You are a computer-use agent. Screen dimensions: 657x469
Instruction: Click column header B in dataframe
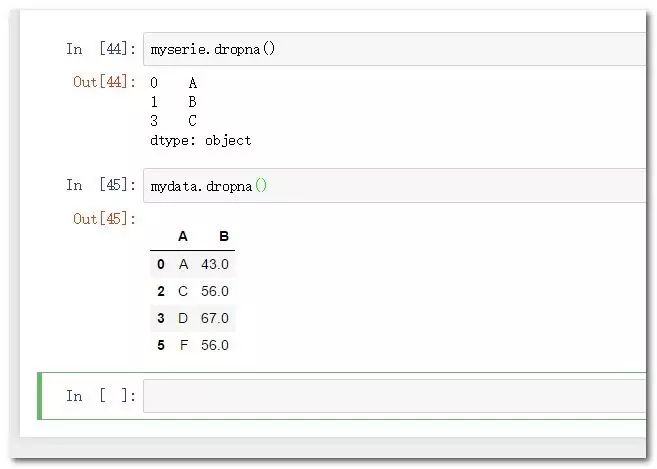224,236
